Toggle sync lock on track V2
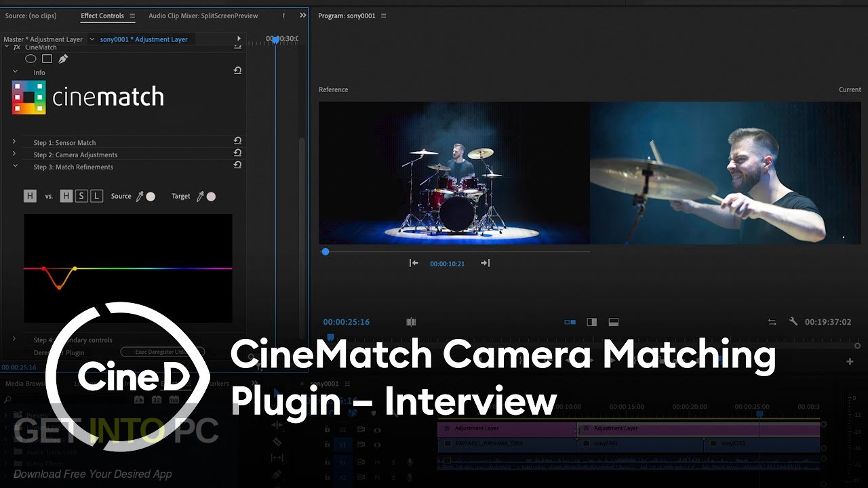The width and height of the screenshot is (868, 488). pos(361,429)
